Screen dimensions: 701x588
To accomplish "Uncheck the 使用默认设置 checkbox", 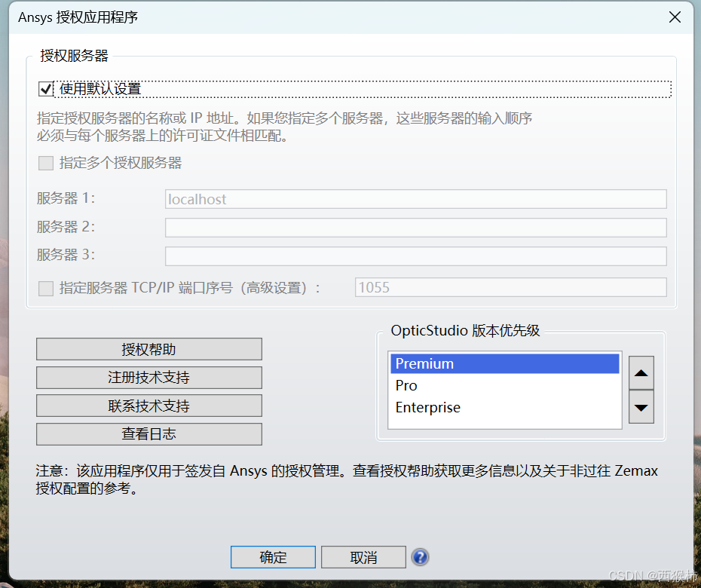I will [45, 89].
